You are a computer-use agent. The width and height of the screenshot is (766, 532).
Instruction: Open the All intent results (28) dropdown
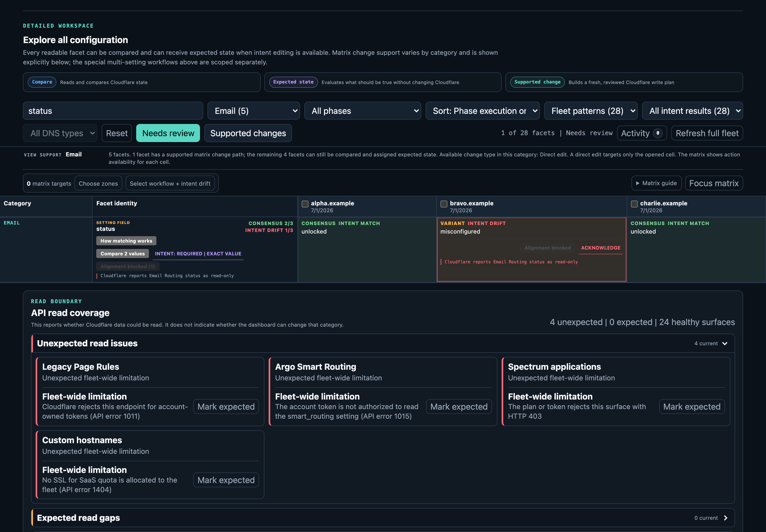[692, 111]
